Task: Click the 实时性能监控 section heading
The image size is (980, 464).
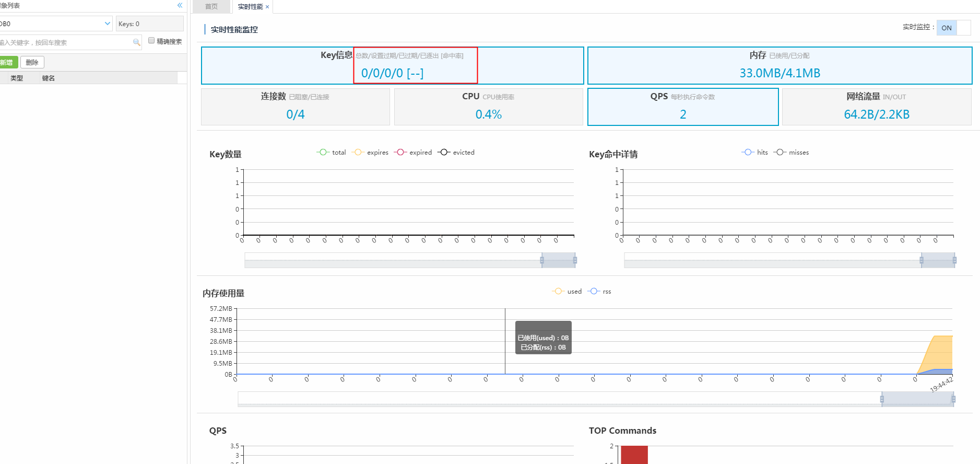Action: (234, 30)
